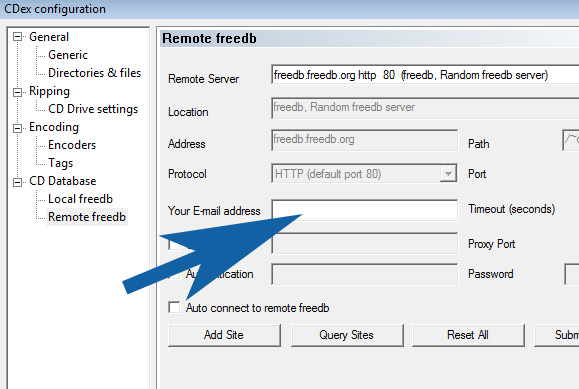Image resolution: width=579 pixels, height=389 pixels.
Task: Click the Reset All button
Action: [x=468, y=335]
